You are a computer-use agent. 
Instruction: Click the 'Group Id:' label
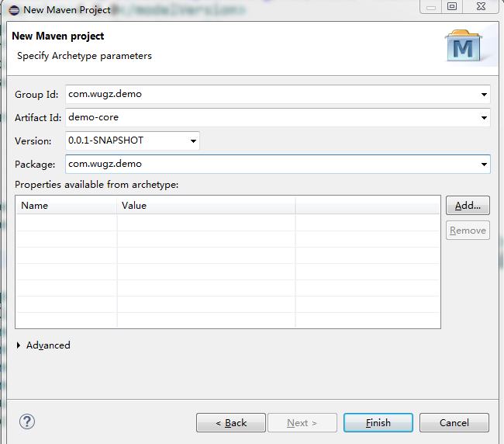(36, 95)
